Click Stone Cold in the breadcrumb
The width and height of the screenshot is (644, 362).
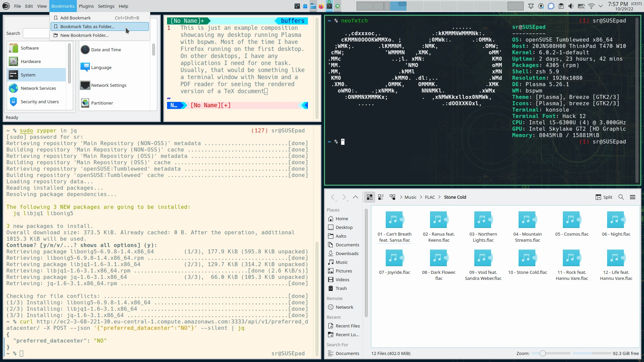[x=455, y=197]
